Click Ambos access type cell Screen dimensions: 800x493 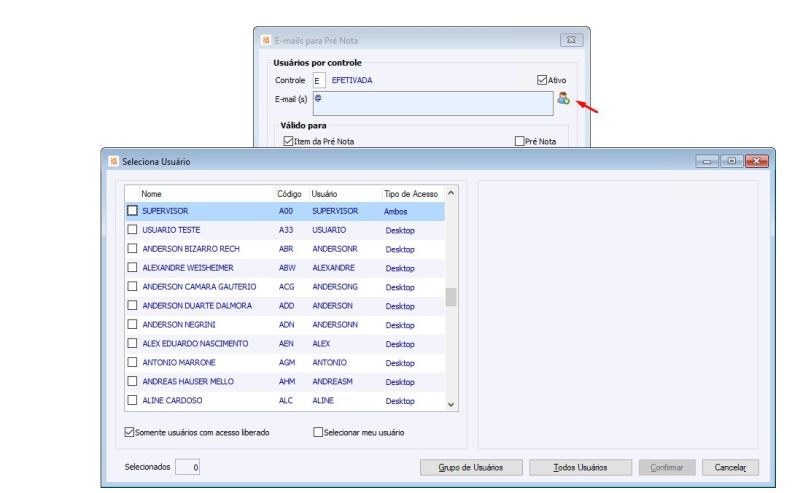coord(395,211)
